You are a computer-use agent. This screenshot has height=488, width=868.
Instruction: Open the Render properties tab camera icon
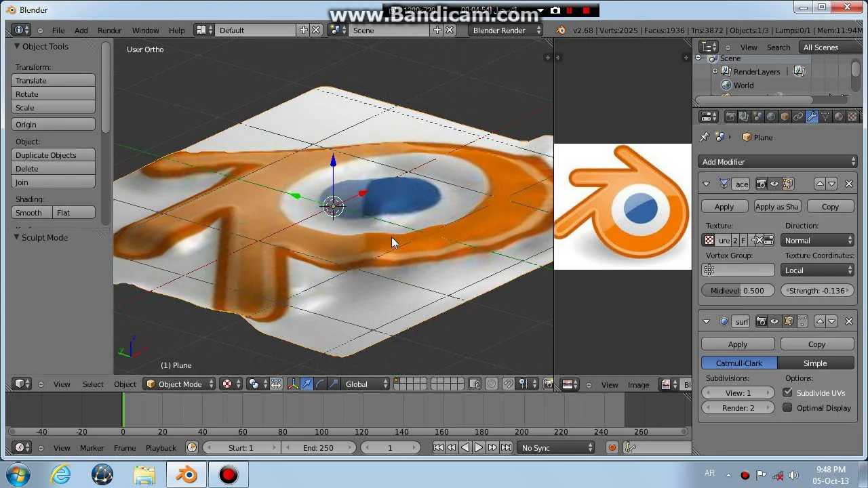[731, 117]
